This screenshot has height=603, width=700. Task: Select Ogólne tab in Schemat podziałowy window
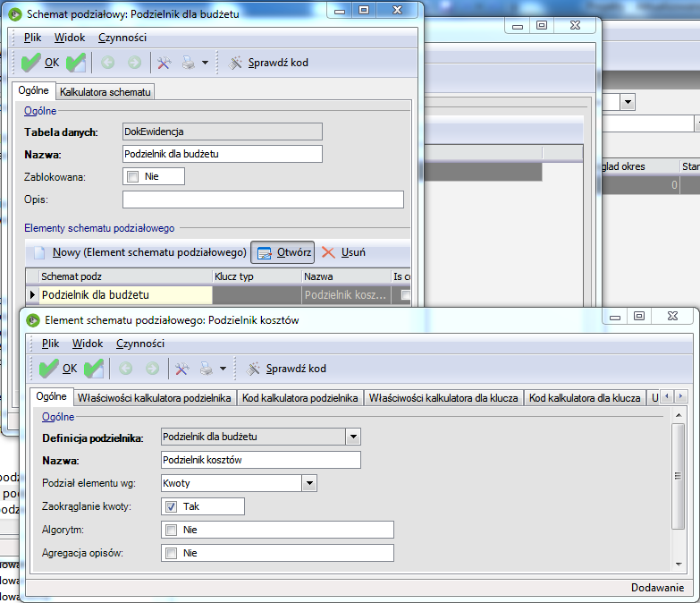tap(33, 90)
